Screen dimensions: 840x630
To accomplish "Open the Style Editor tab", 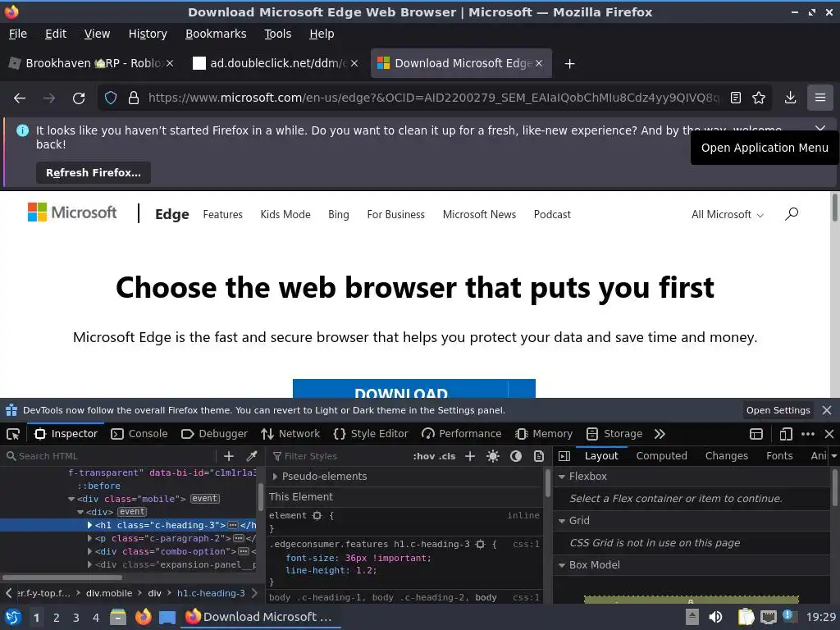I will click(371, 434).
